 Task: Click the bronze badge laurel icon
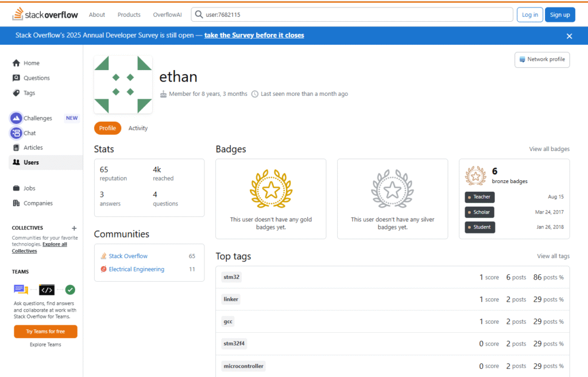click(475, 176)
